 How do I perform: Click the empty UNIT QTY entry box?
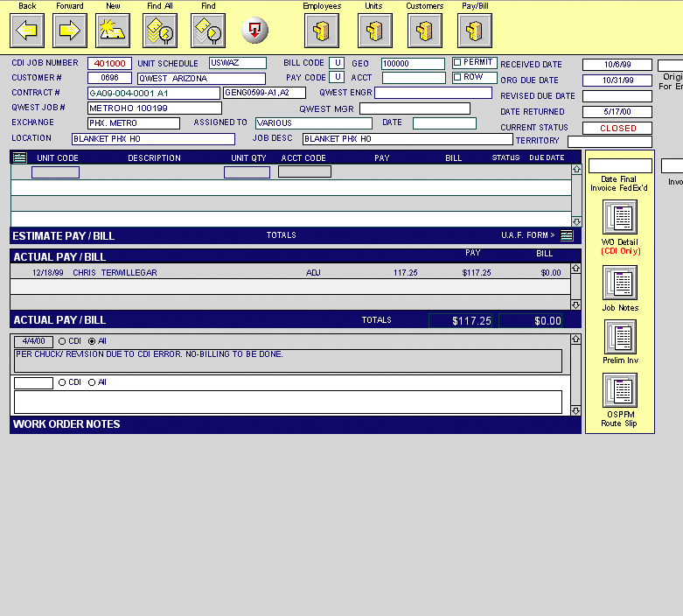[247, 172]
